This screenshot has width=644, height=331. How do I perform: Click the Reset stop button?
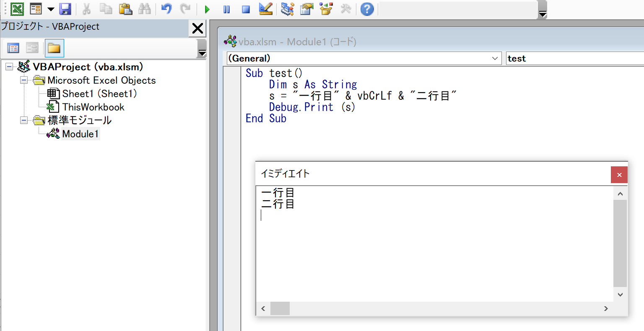click(x=246, y=9)
